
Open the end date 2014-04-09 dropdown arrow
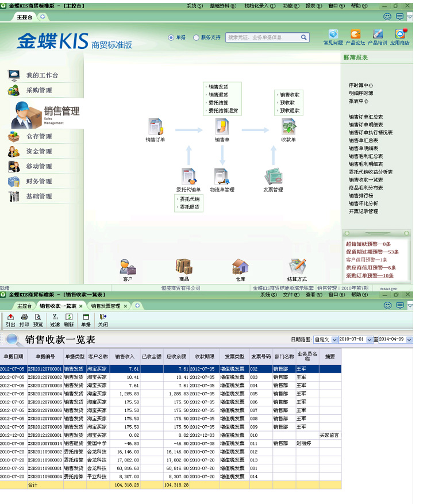(409, 340)
